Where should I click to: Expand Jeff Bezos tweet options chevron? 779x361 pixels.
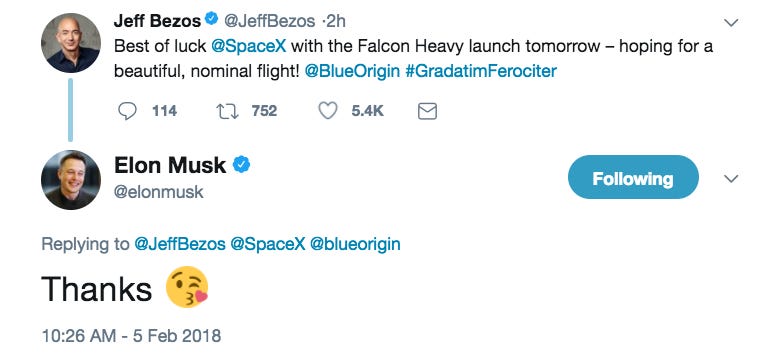click(x=731, y=22)
